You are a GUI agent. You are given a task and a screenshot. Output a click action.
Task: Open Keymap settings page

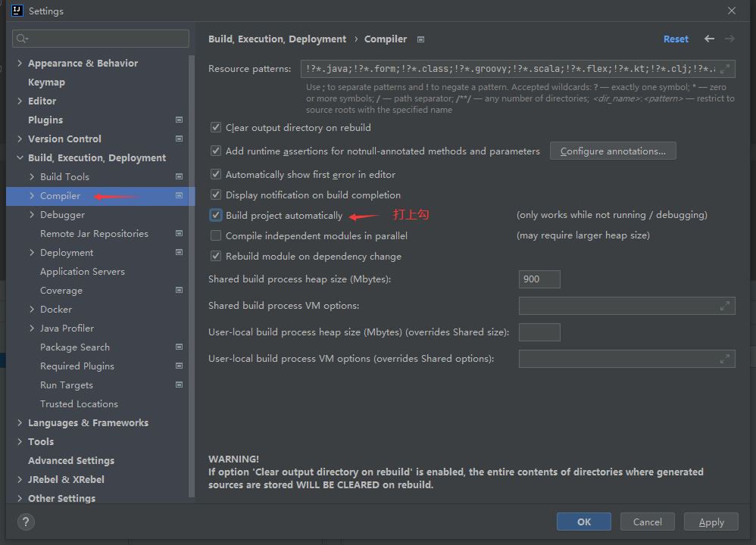(x=46, y=82)
